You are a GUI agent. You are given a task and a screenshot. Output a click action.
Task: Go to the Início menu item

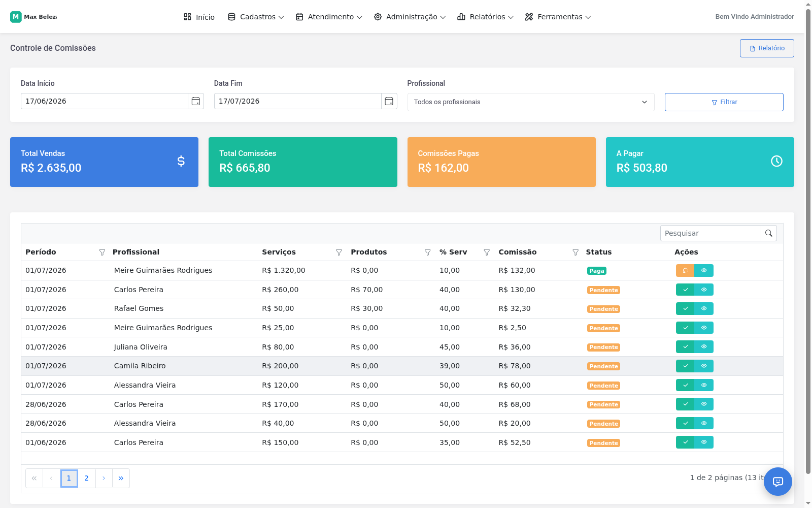click(x=199, y=17)
